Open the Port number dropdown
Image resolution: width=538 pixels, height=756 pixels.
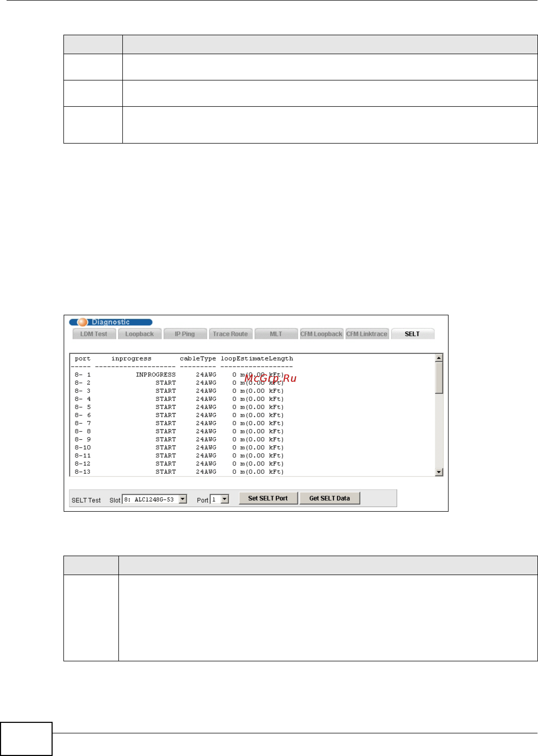(x=225, y=499)
